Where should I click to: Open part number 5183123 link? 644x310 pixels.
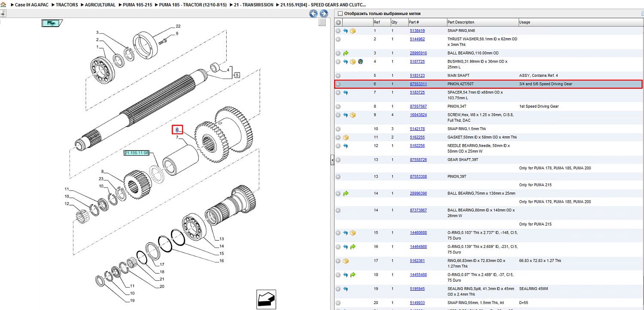click(x=417, y=75)
